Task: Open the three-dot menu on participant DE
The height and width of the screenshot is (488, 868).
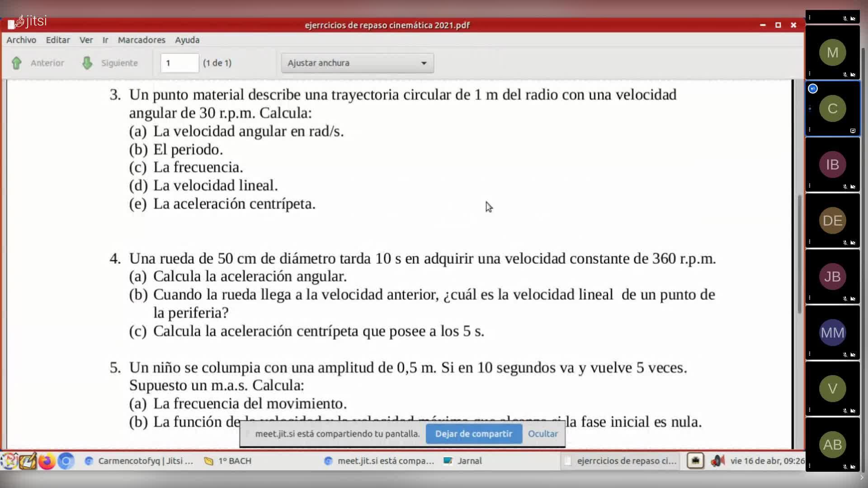Action: point(810,242)
